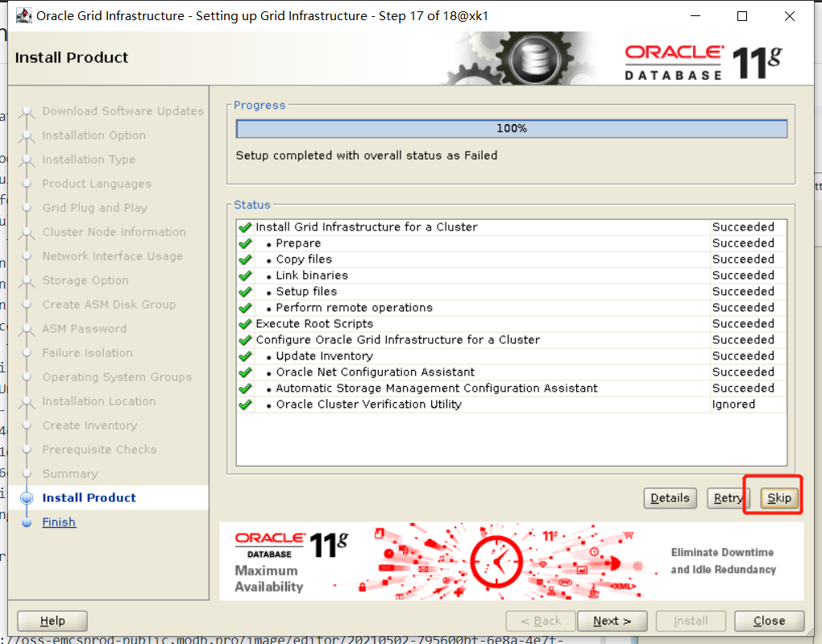Click green check beside Perform remote operations
Viewport: 822px width, 644px height.
point(245,309)
